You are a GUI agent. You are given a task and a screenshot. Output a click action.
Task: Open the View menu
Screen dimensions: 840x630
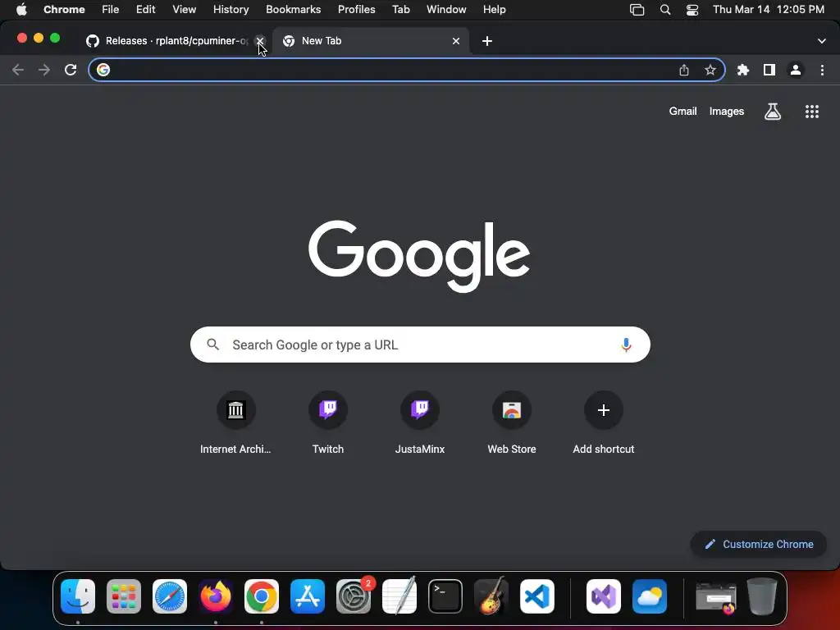tap(184, 10)
